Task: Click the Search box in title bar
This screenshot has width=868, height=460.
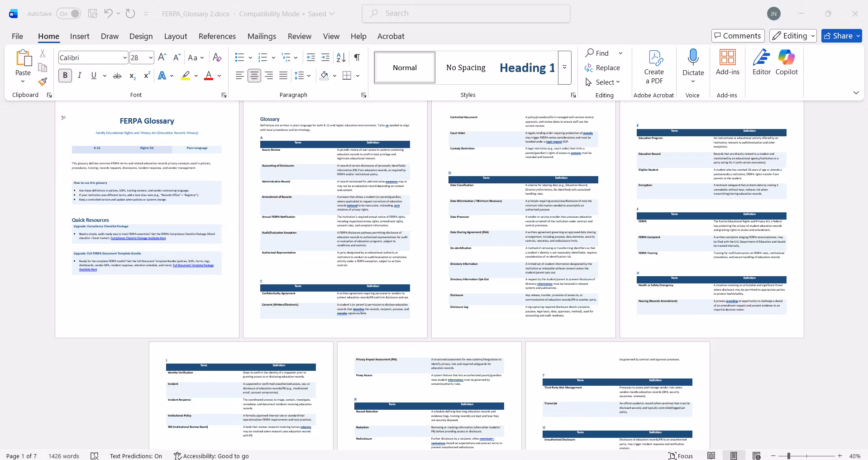Action: (466, 14)
